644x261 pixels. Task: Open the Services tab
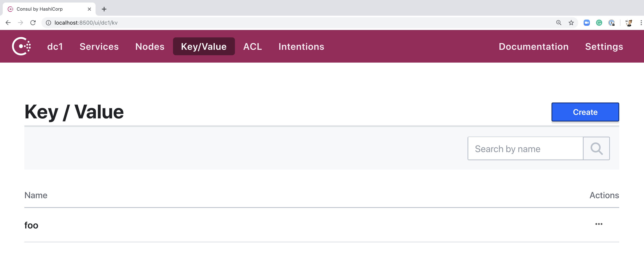(x=99, y=47)
